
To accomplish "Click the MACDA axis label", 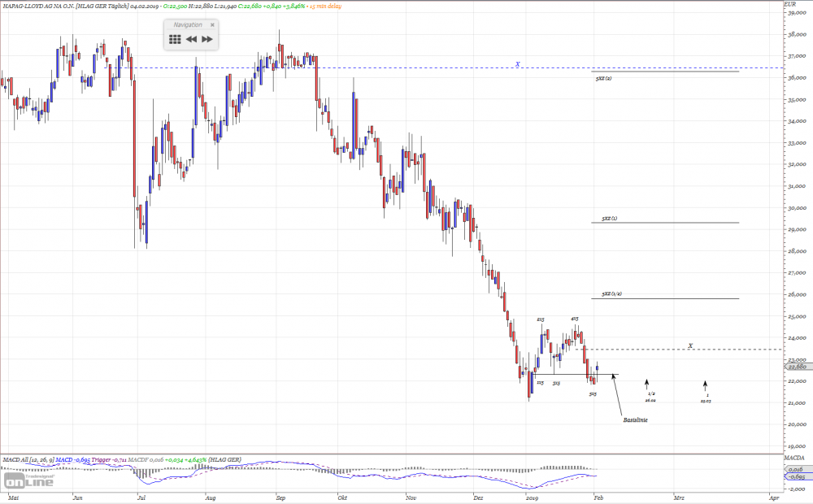I will tap(793, 458).
